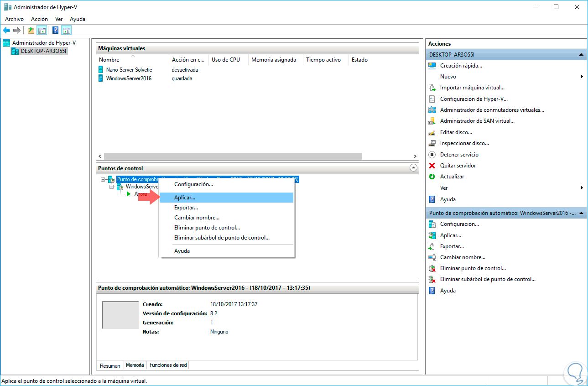Select Administrador de Hyper-V root tree node
The image size is (588, 386).
pyautogui.click(x=44, y=43)
